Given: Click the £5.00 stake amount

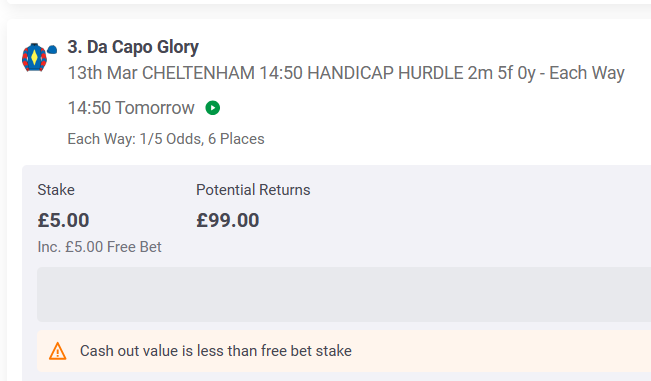Looking at the screenshot, I should click(63, 220).
